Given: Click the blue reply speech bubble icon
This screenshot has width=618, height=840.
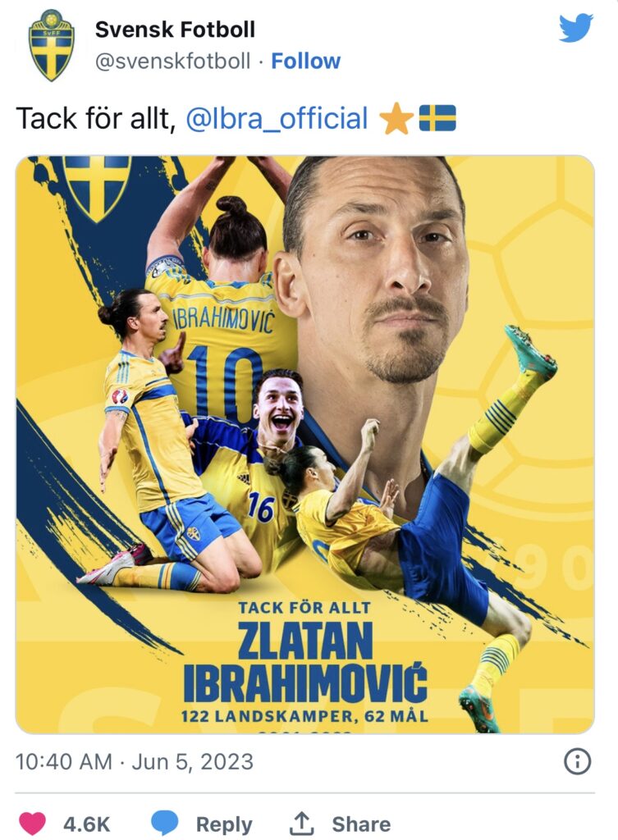Looking at the screenshot, I should [164, 824].
